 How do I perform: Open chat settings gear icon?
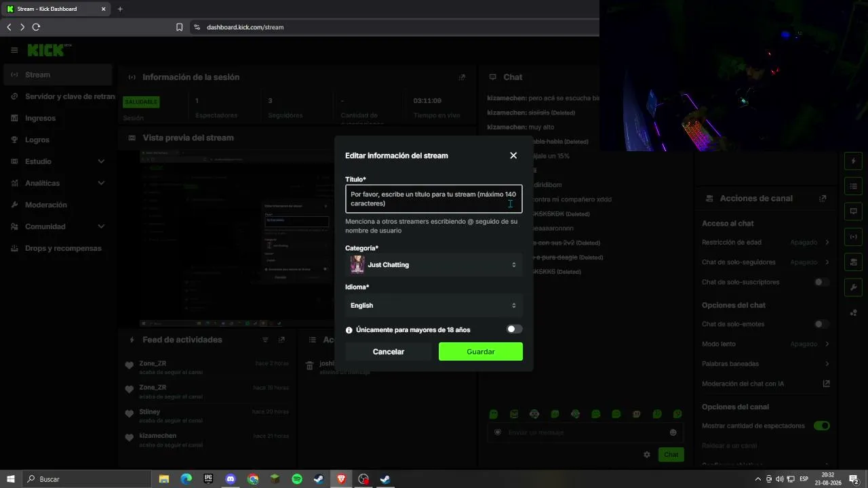(647, 455)
